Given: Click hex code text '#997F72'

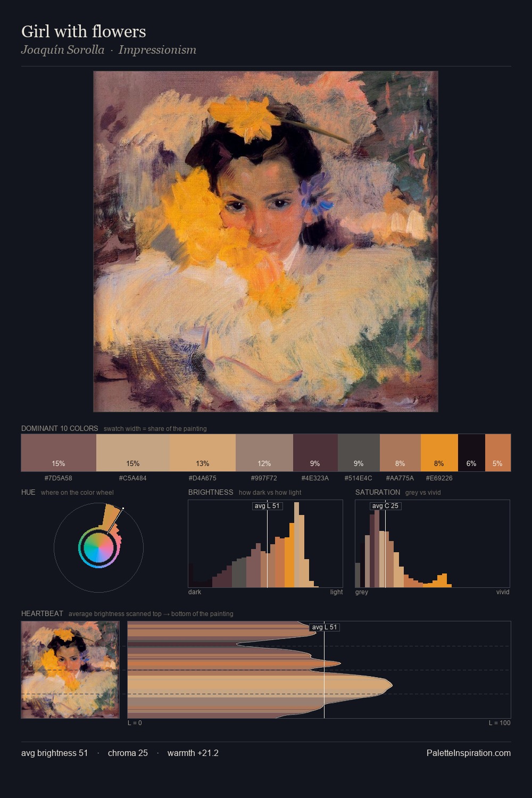Looking at the screenshot, I should [x=264, y=478].
